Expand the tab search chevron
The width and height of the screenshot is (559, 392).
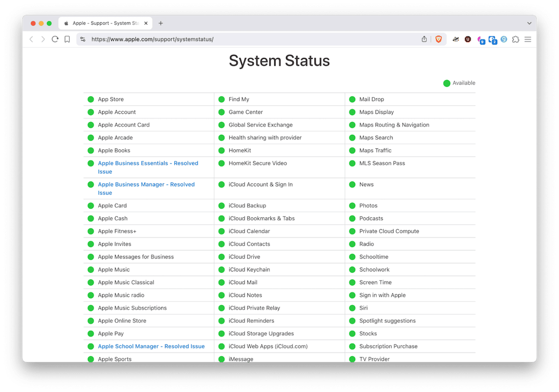coord(529,23)
